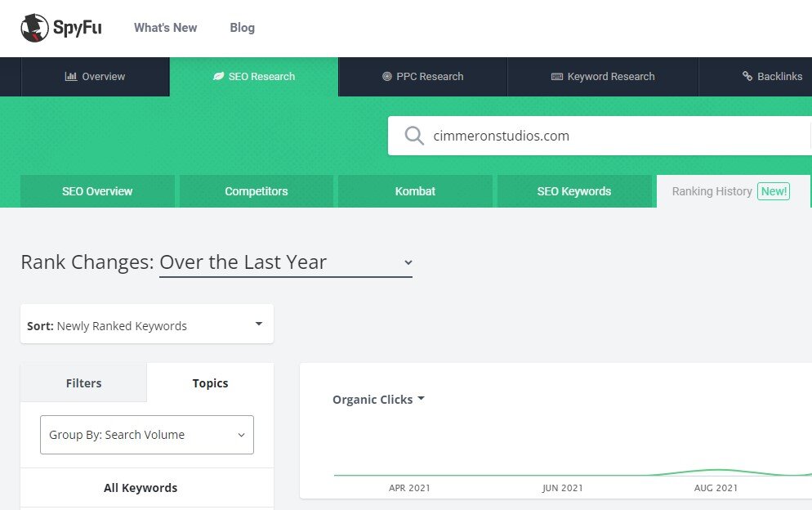This screenshot has height=510, width=812.
Task: Go to PPC Research tab
Action: point(422,77)
